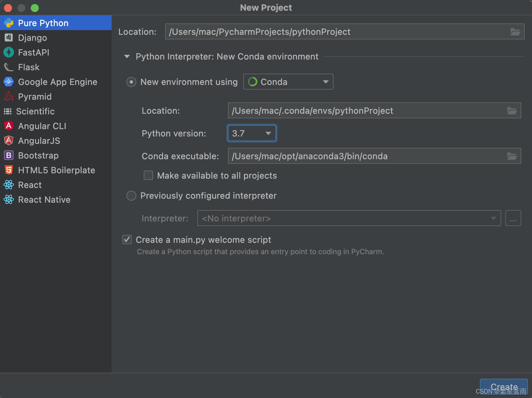This screenshot has height=398, width=532.
Task: Click the AngularJS shield icon
Action: [9, 140]
